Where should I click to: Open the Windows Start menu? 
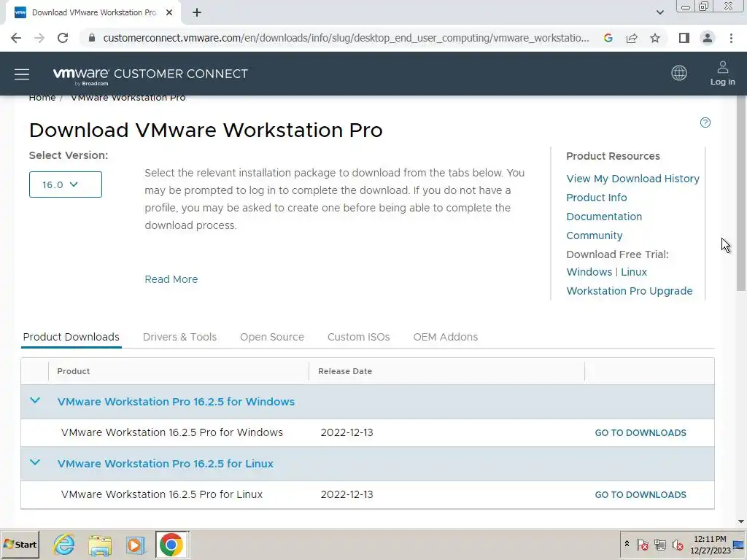tap(20, 544)
